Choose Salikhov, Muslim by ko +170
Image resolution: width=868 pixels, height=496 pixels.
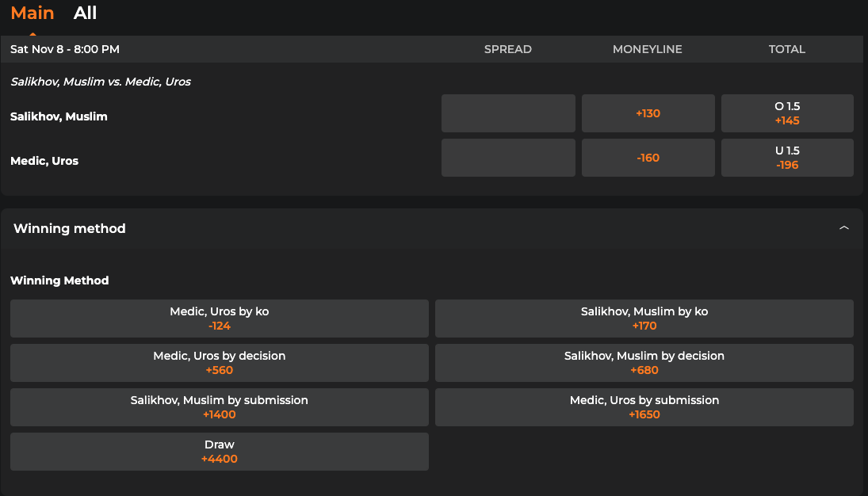coord(644,319)
